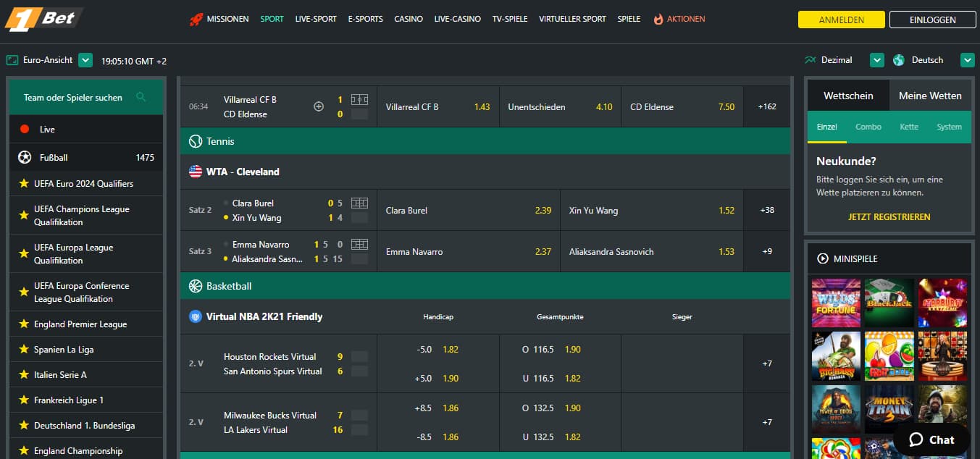Open the Chat button
This screenshot has width=980, height=459.
tap(932, 439)
